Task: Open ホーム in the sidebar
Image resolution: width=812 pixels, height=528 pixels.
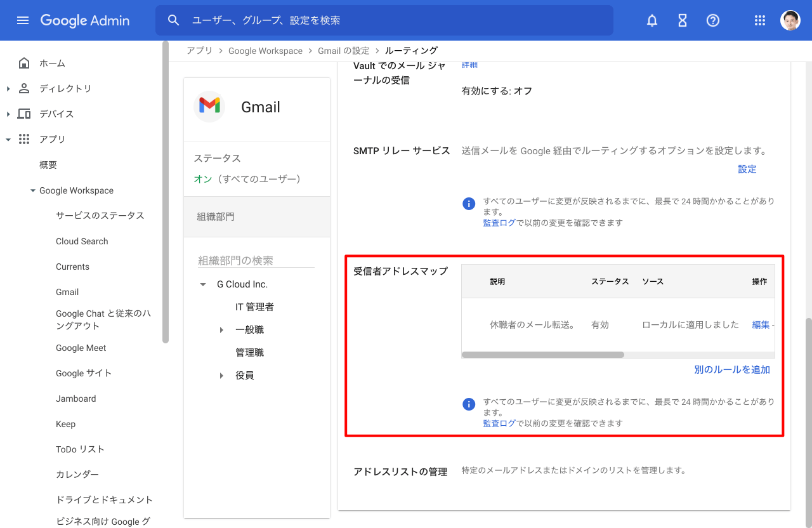Action: [52, 63]
